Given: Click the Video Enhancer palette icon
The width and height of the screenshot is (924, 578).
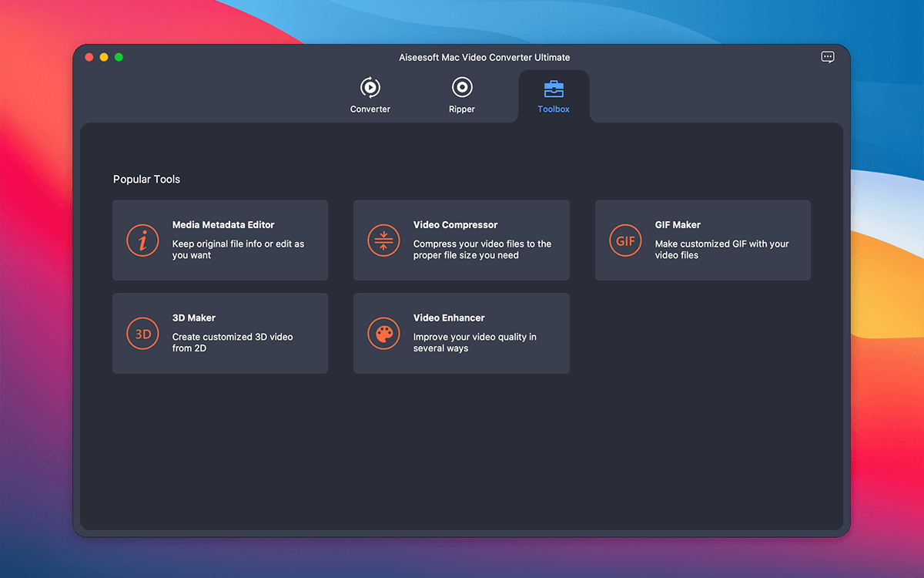Looking at the screenshot, I should 383,334.
